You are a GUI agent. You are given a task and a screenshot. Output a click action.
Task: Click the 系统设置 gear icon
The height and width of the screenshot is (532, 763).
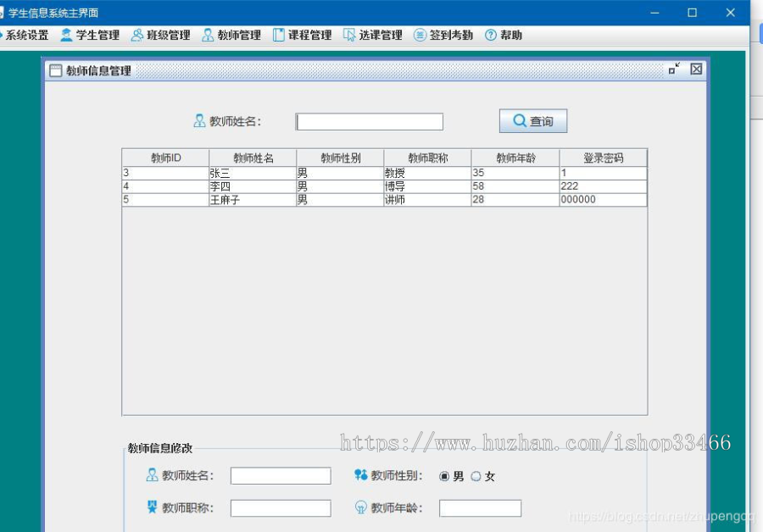point(3,35)
